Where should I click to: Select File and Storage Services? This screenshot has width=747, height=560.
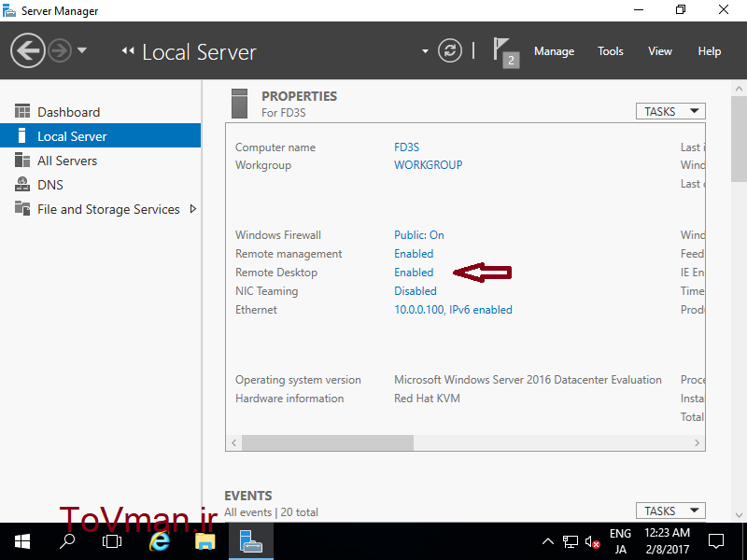(x=108, y=209)
